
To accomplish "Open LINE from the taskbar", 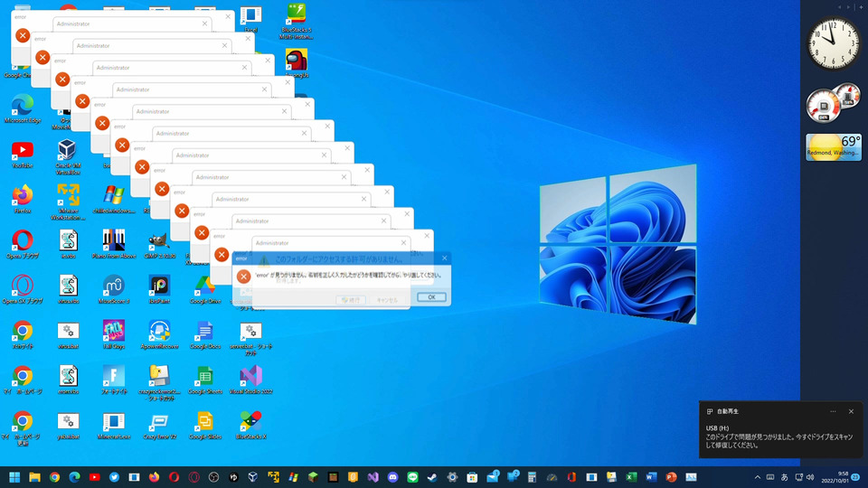I will coord(412,477).
